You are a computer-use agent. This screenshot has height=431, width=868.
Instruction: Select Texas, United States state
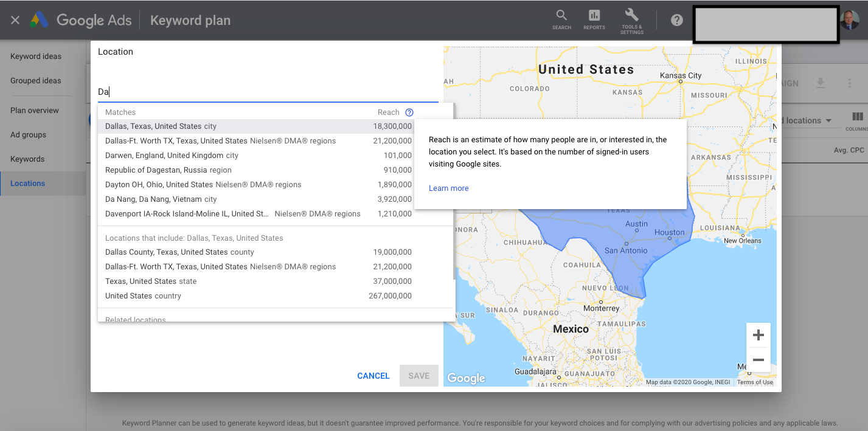(275, 281)
